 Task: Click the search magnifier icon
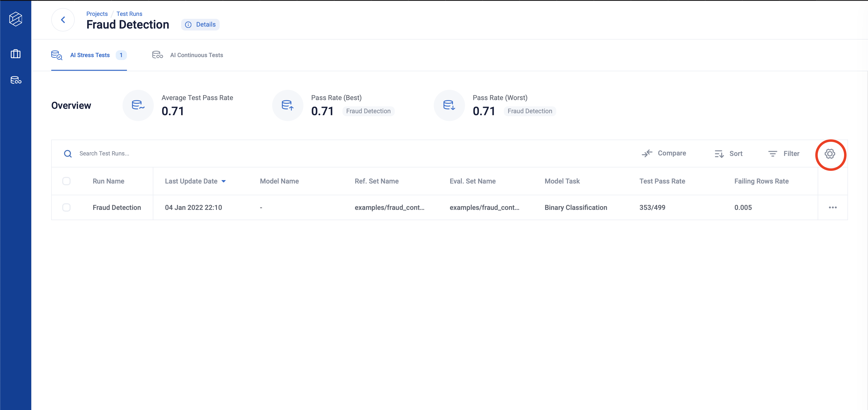pyautogui.click(x=68, y=154)
